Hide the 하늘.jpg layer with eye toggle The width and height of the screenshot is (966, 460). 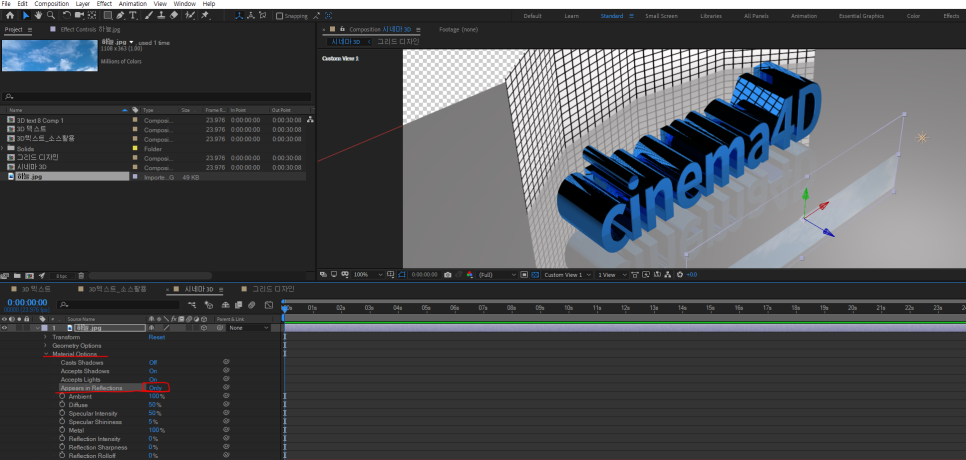coord(4,328)
